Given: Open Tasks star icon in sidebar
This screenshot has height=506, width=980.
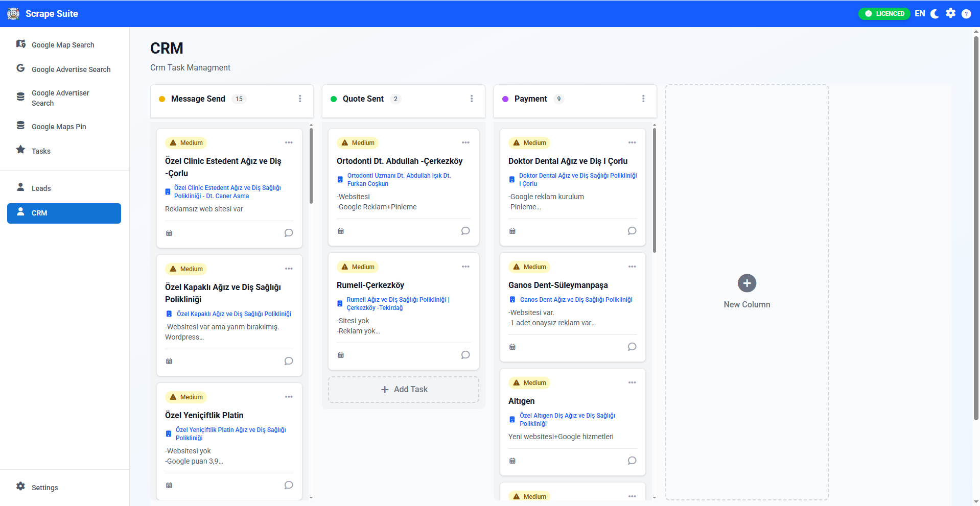Looking at the screenshot, I should (20, 150).
